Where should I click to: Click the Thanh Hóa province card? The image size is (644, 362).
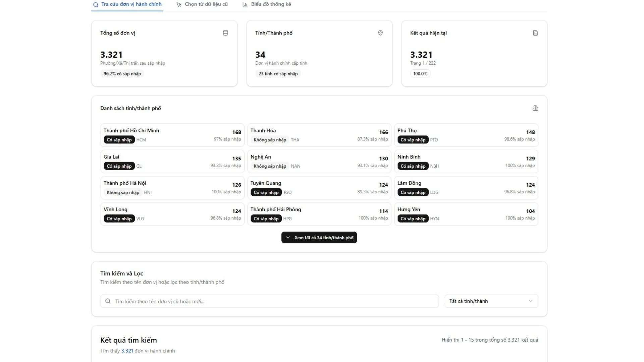pyautogui.click(x=319, y=135)
